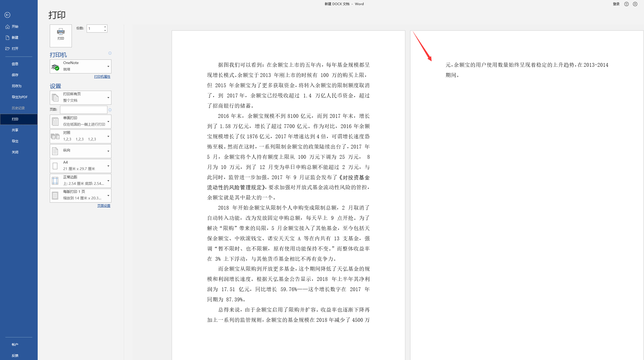Click the back arrow icon

(8, 15)
